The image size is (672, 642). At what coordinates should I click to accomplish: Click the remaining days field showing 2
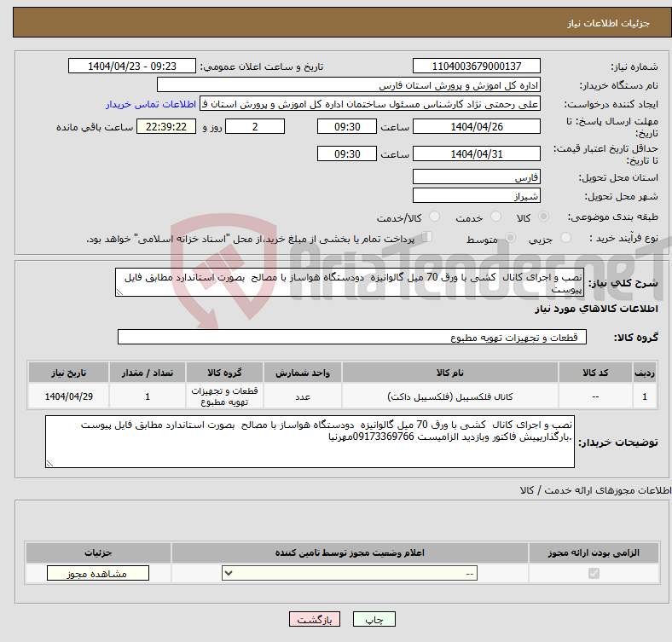click(255, 126)
